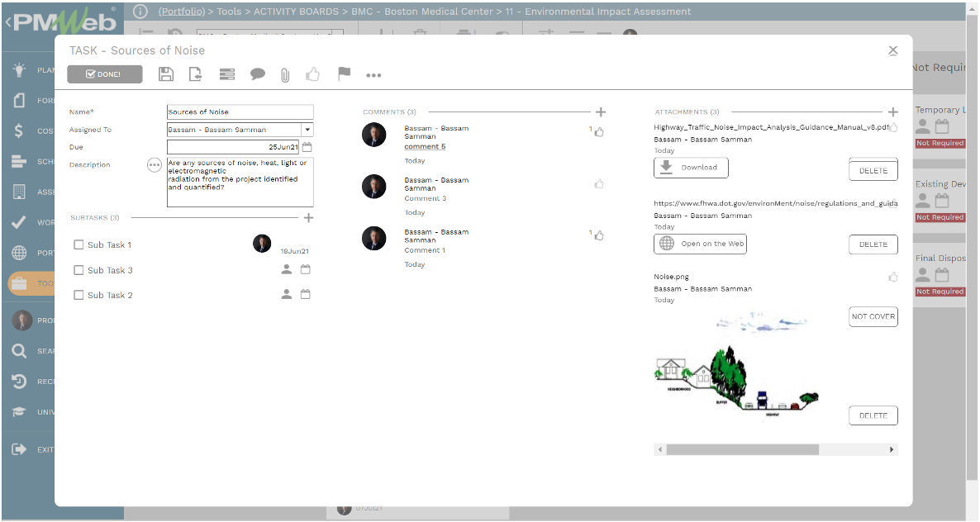The height and width of the screenshot is (522, 980).
Task: Click the flag icon in task toolbar
Action: [344, 74]
